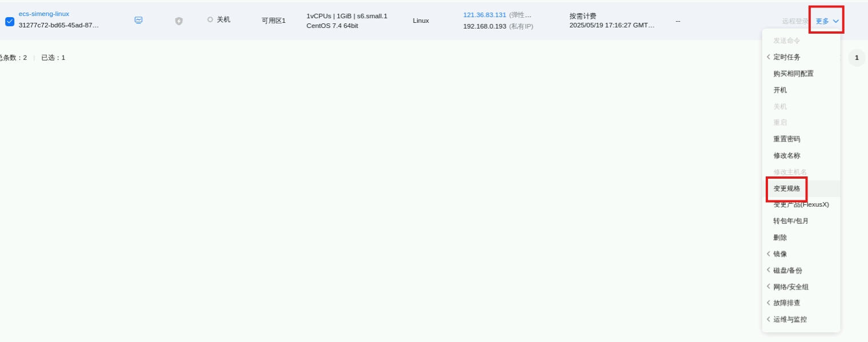Open the ecs-simeng-linux server details link
This screenshot has width=868, height=342.
click(44, 14)
